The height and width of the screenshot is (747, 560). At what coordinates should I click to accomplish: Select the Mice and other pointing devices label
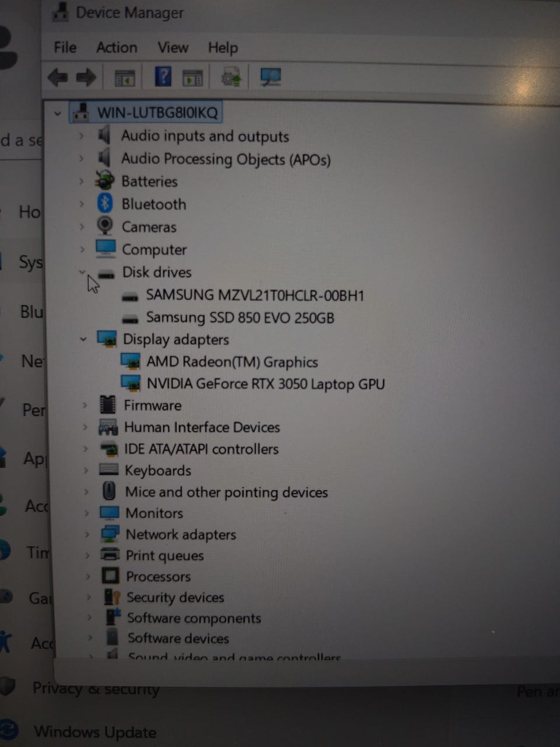pyautogui.click(x=226, y=492)
